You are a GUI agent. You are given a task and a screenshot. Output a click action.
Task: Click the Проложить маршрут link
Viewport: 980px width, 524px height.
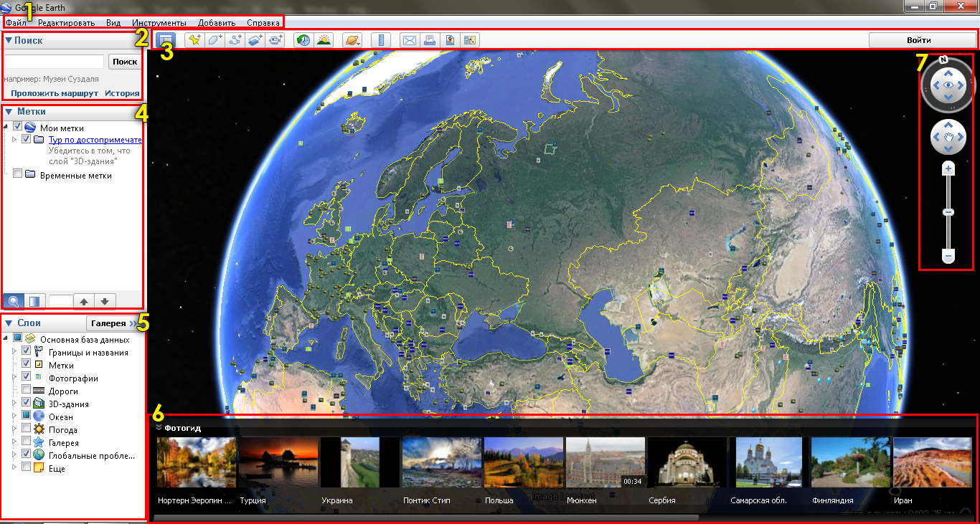[x=55, y=93]
